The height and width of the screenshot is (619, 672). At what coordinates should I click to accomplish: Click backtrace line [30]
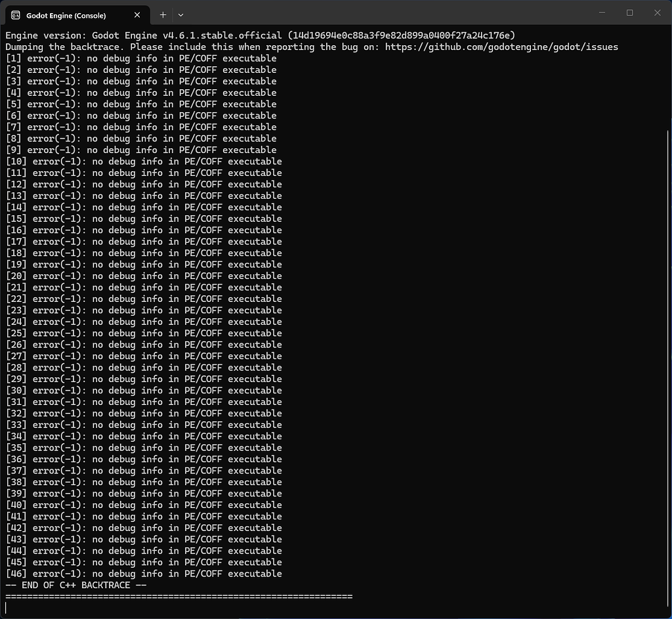click(x=144, y=391)
